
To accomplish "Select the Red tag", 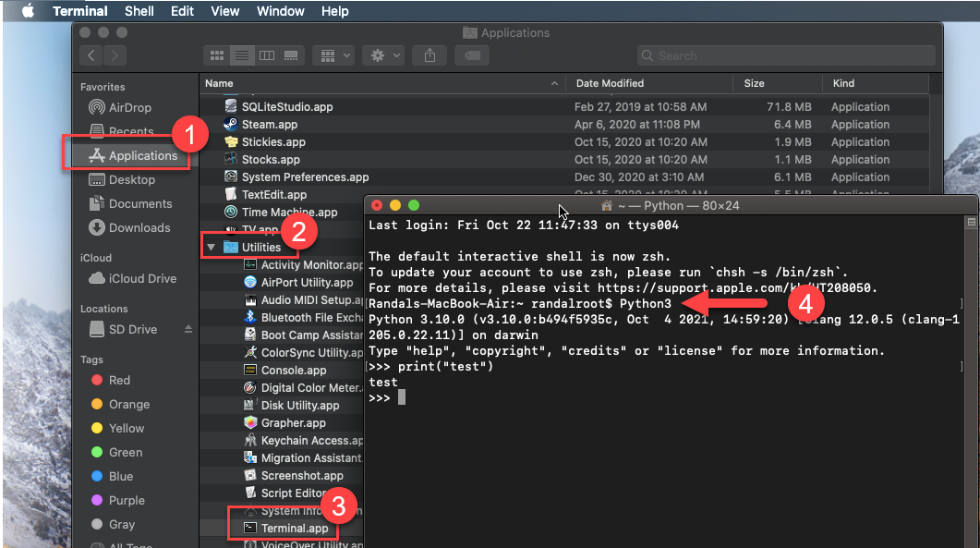I will 111,381.
